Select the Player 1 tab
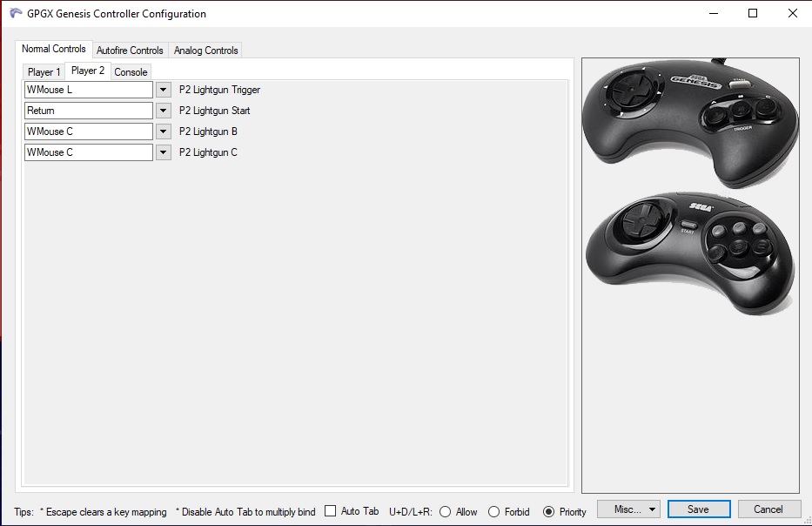Viewport: 812px width, 526px height. tap(44, 72)
